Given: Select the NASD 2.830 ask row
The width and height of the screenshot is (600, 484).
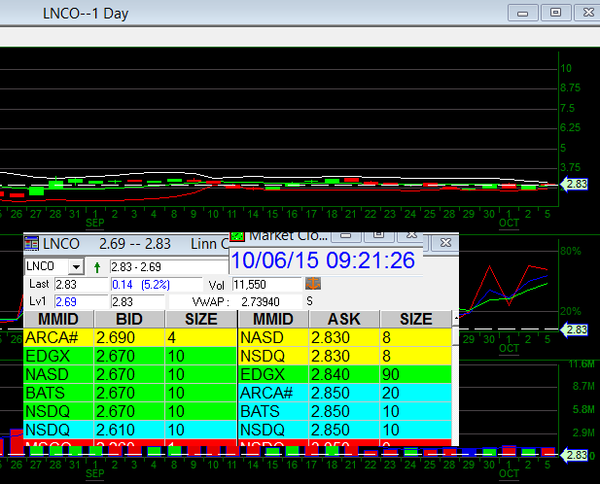Looking at the screenshot, I should (x=343, y=338).
